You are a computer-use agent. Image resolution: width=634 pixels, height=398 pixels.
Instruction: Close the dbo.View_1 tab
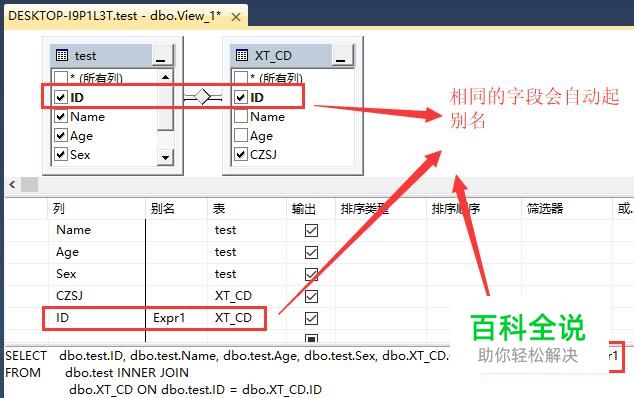[236, 17]
